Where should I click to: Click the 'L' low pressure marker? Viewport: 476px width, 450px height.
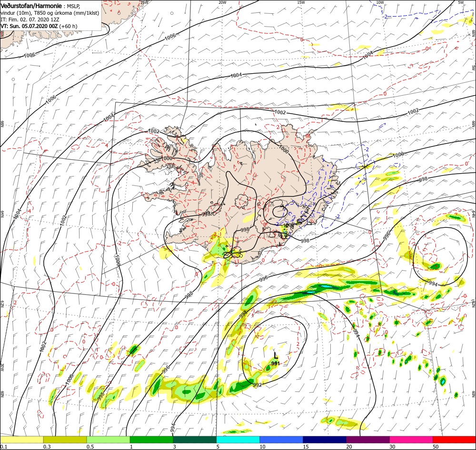(x=276, y=355)
